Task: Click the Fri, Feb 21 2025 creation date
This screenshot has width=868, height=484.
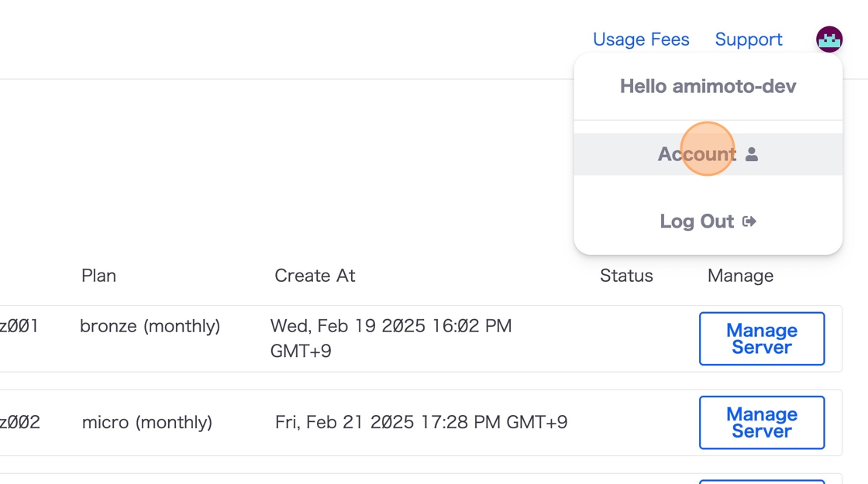Action: point(421,422)
